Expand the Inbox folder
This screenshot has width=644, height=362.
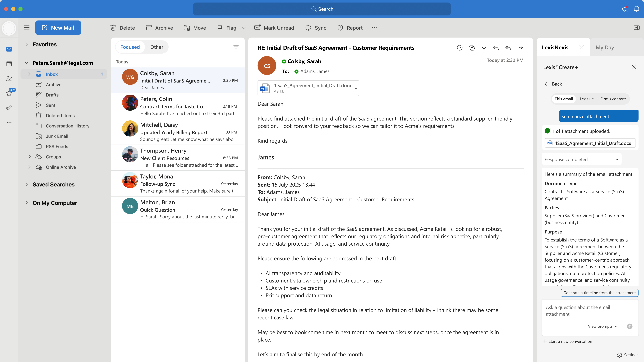point(30,74)
